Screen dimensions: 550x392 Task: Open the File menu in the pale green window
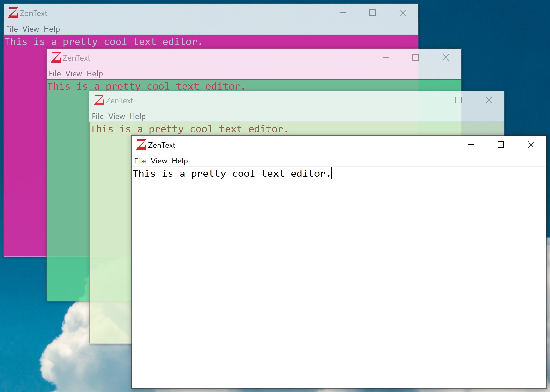click(98, 116)
